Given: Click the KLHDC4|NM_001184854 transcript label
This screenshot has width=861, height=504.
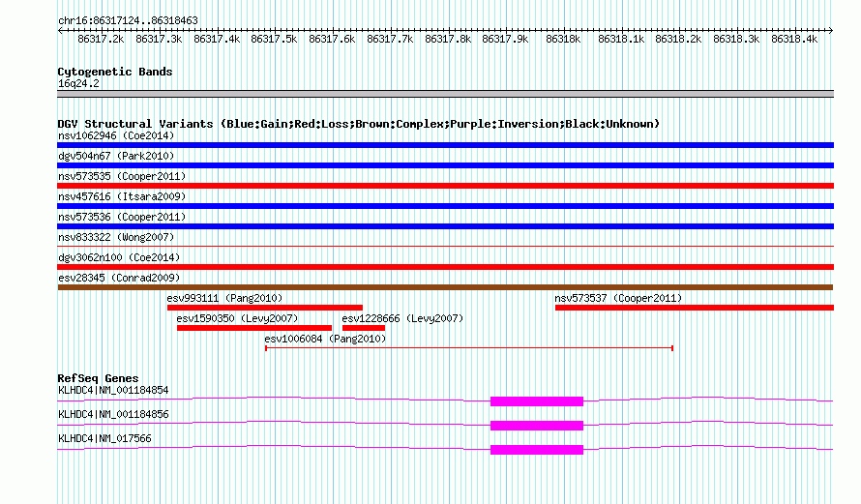Looking at the screenshot, I should [113, 391].
